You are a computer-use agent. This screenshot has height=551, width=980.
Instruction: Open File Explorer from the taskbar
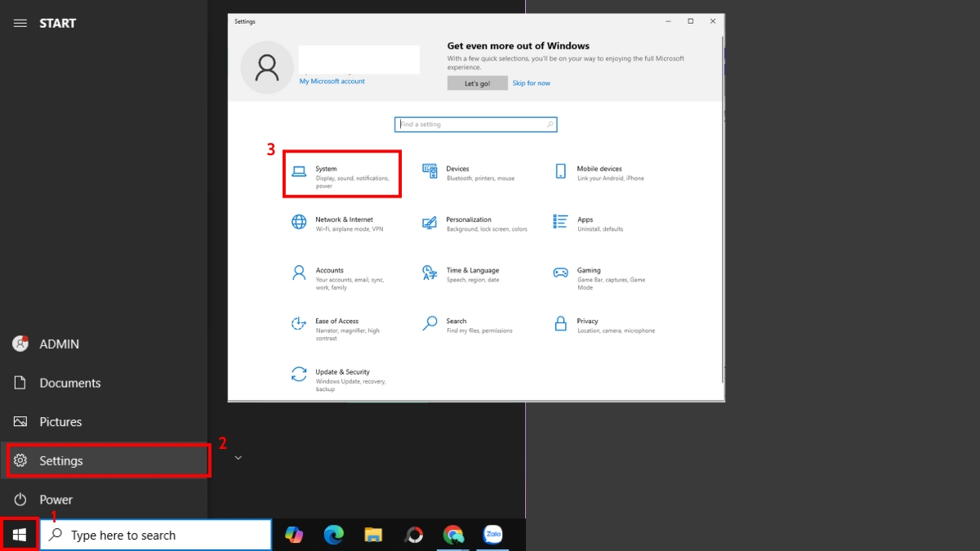click(373, 535)
